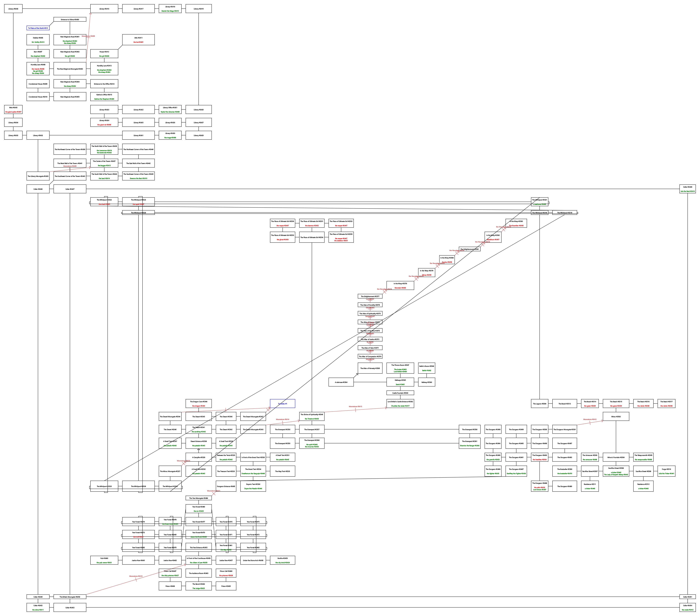Image resolution: width=700 pixels, height=616 pixels.
Task: Select The Shrine of Spirituality #2549 node
Action: tap(312, 416)
